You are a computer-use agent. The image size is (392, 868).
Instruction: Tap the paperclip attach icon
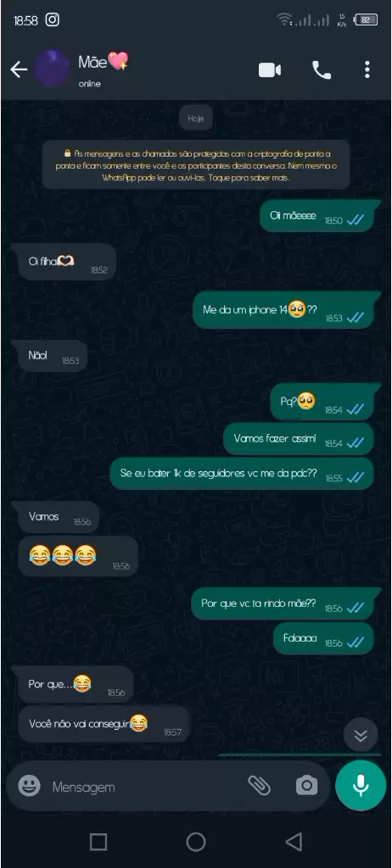pos(259,785)
